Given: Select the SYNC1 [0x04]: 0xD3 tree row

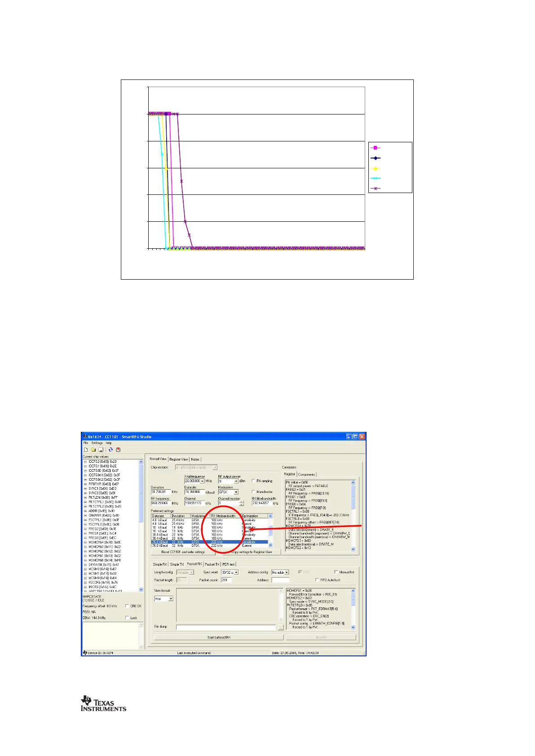Looking at the screenshot, I should pyautogui.click(x=102, y=488).
